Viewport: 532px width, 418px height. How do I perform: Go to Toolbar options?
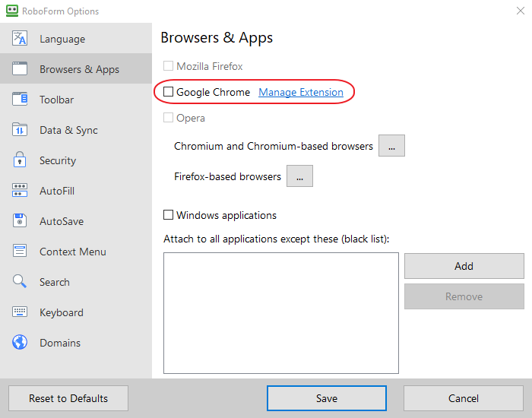coord(76,99)
